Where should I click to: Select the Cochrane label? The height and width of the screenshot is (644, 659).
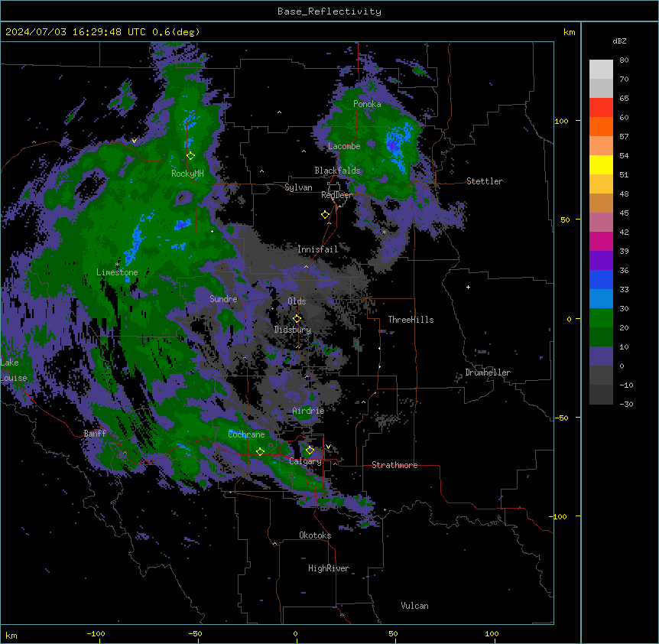click(x=246, y=434)
